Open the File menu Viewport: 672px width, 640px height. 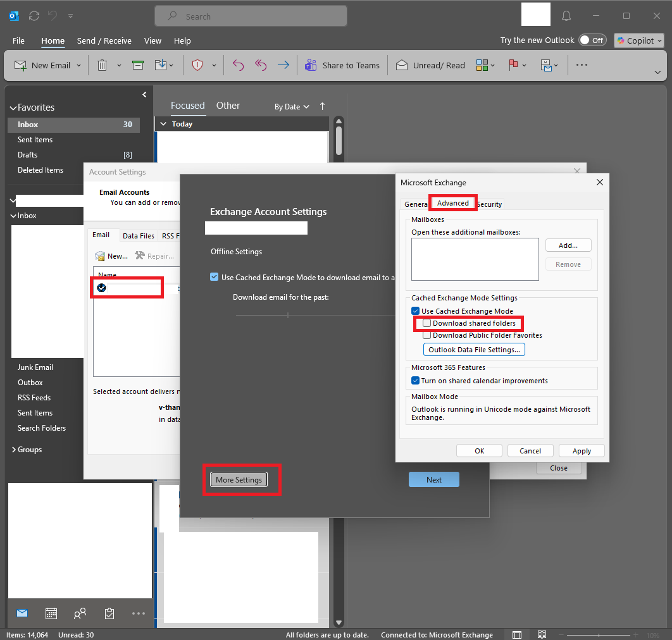click(x=18, y=40)
